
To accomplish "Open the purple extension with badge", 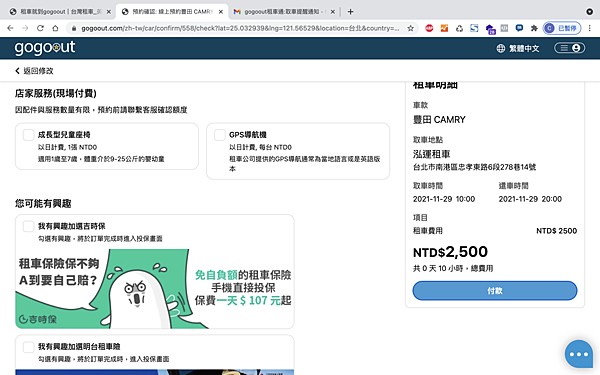I will pyautogui.click(x=490, y=29).
